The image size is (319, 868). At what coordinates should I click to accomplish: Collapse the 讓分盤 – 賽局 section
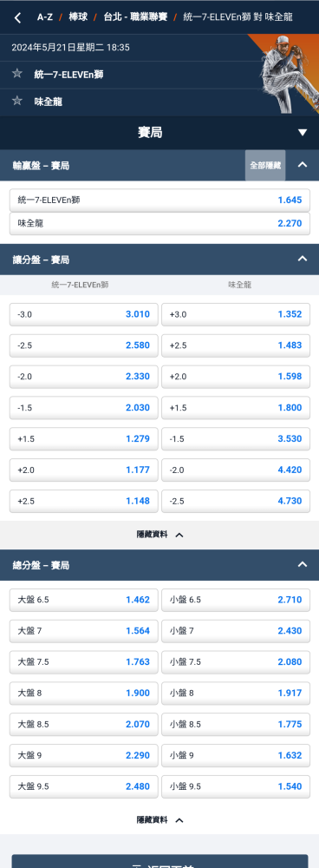tap(303, 259)
